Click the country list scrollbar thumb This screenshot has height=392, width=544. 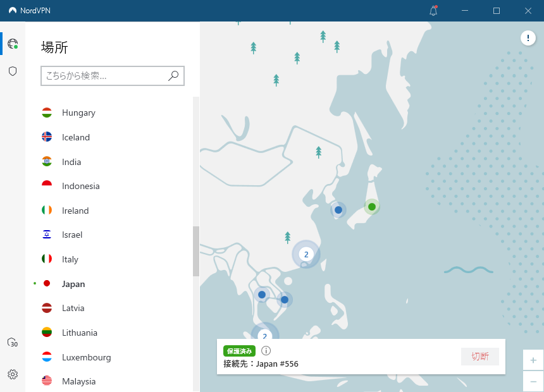tap(196, 251)
